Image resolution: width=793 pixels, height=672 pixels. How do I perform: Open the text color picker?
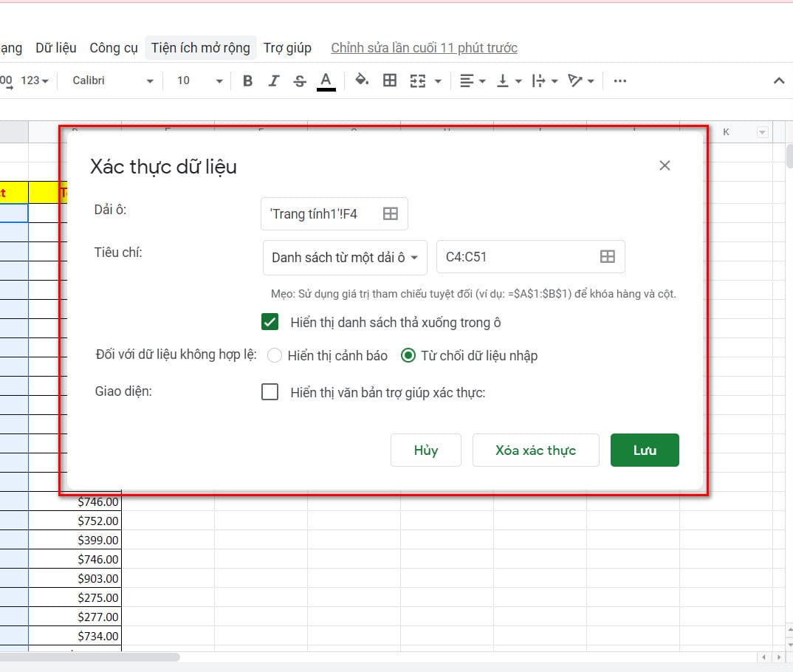coord(326,80)
